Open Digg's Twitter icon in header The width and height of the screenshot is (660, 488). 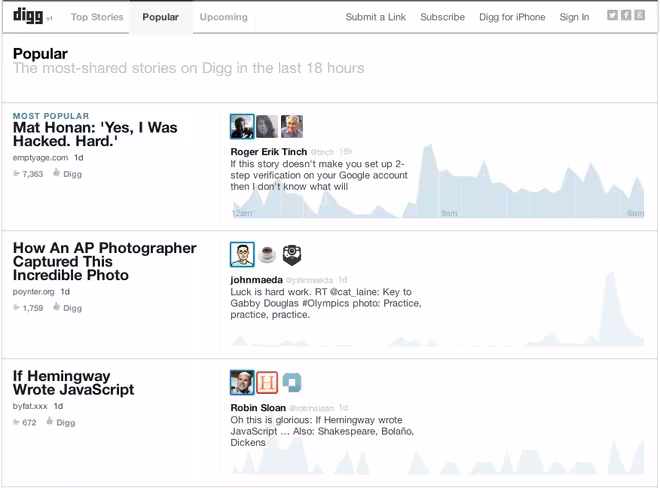tap(612, 15)
